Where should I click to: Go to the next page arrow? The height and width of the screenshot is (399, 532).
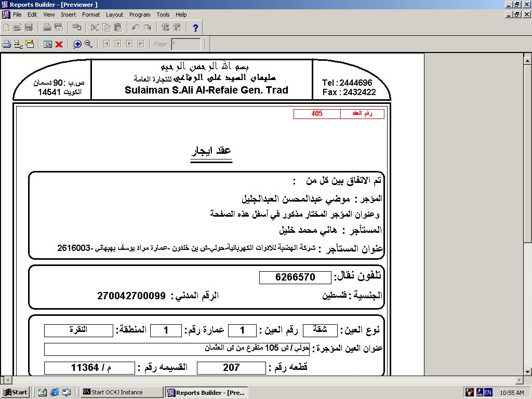pos(129,44)
